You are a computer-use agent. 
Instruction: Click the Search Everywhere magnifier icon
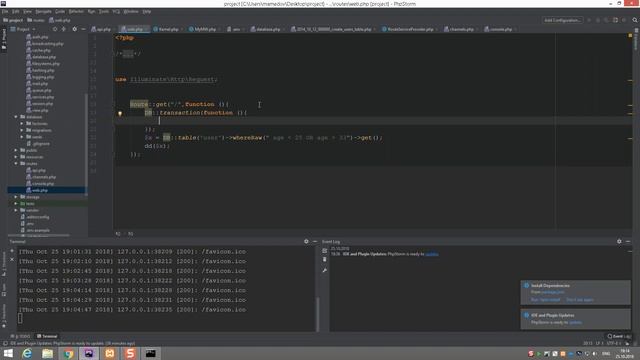[x=635, y=20]
